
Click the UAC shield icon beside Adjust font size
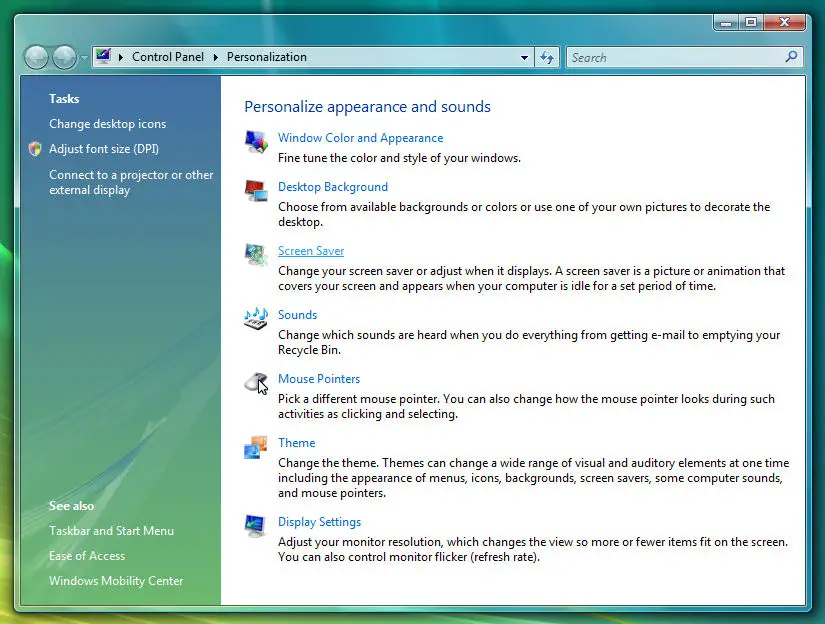click(x=35, y=149)
